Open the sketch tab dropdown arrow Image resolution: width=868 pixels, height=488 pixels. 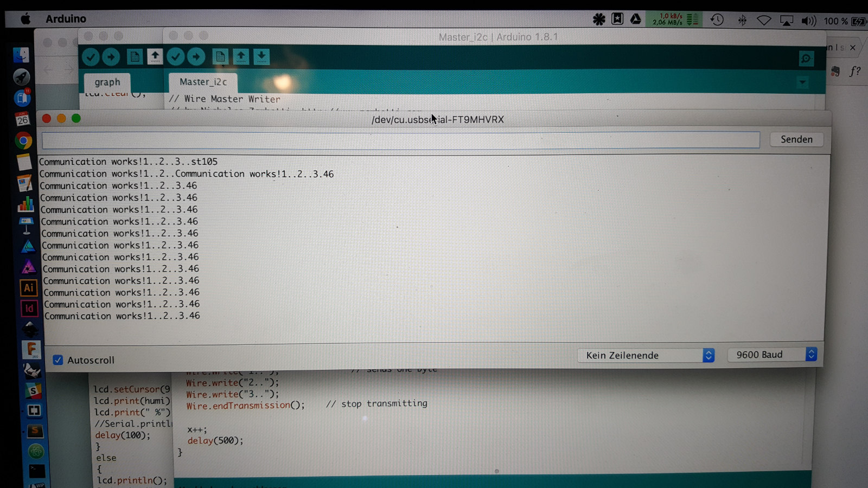tap(802, 82)
